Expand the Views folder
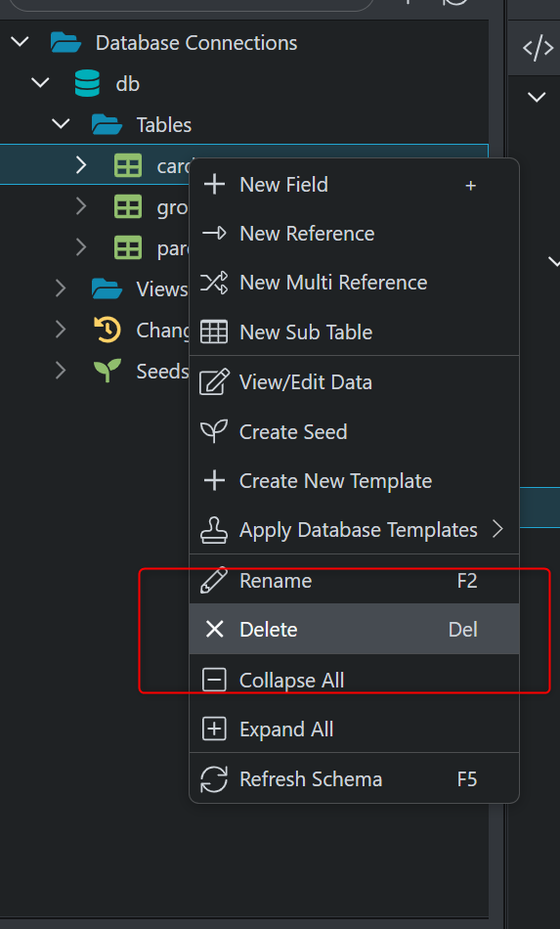Image resolution: width=560 pixels, height=929 pixels. pyautogui.click(x=61, y=288)
